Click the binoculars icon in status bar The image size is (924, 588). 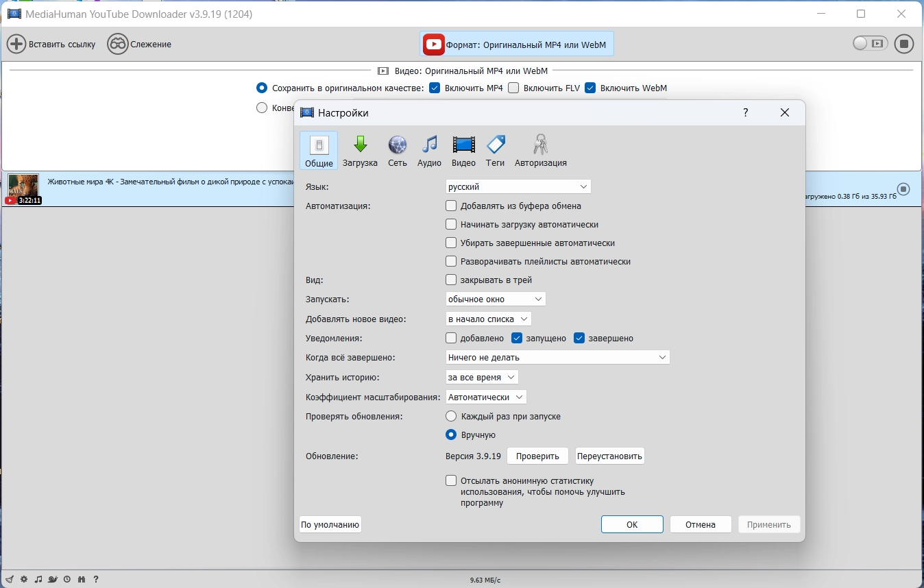click(82, 579)
